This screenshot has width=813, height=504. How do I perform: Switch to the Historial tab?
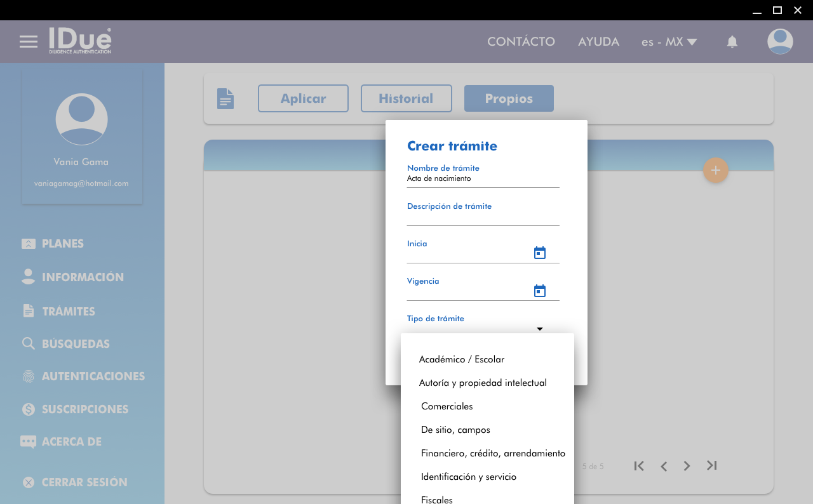point(406,98)
